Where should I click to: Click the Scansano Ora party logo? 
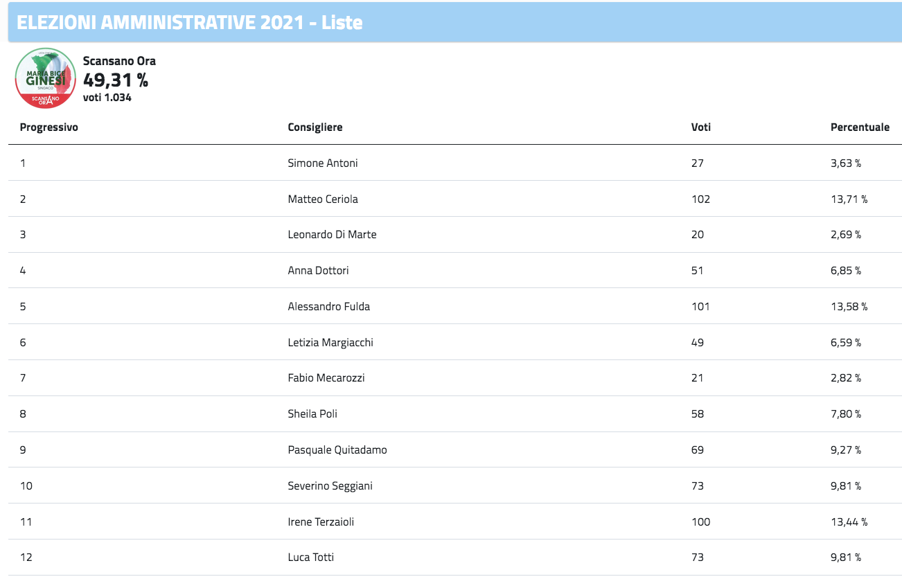(45, 78)
